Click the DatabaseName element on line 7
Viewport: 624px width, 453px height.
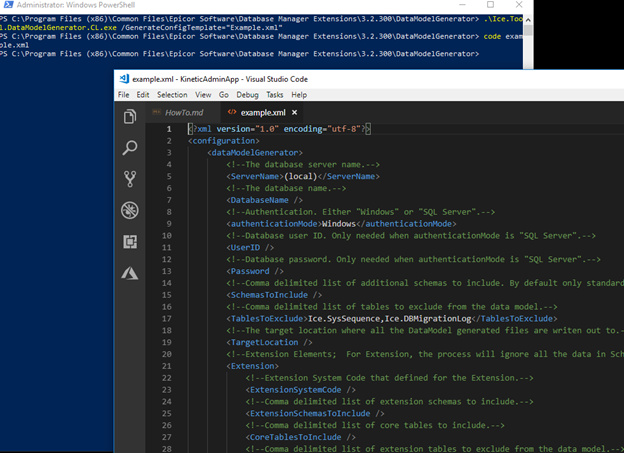265,200
